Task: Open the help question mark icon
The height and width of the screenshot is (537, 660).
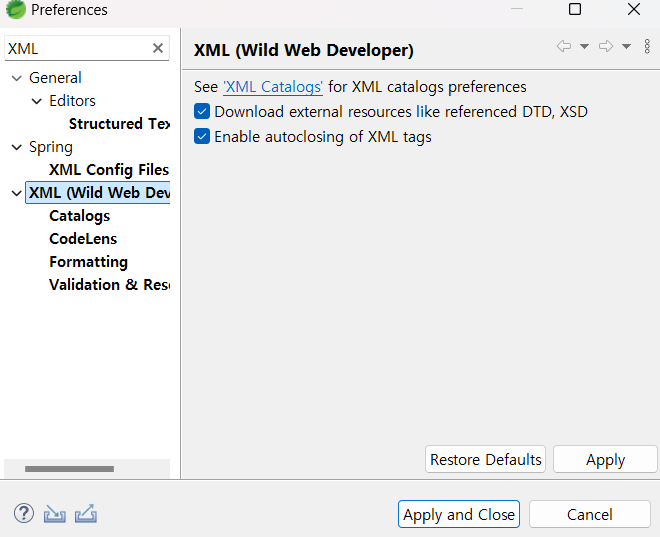Action: (24, 513)
